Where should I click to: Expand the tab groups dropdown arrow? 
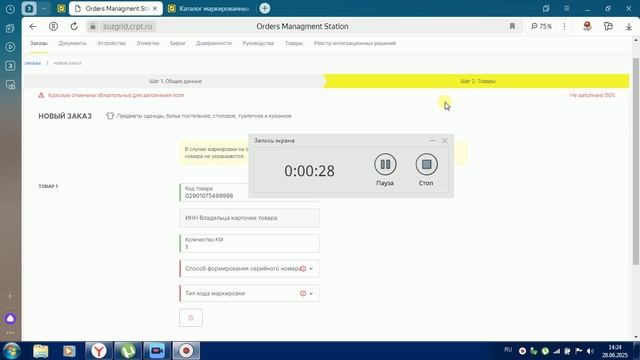pyautogui.click(x=44, y=9)
